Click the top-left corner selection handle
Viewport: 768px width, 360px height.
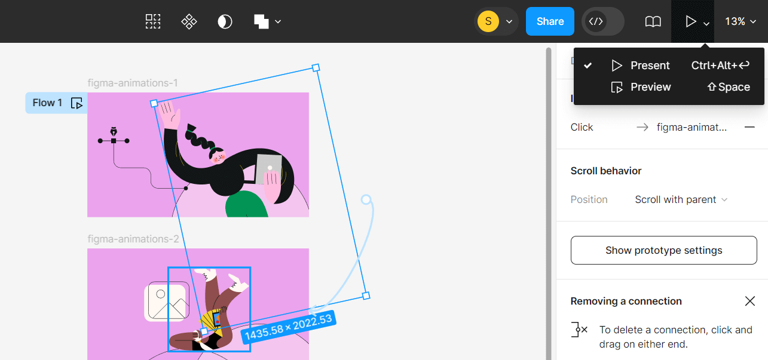(x=154, y=103)
